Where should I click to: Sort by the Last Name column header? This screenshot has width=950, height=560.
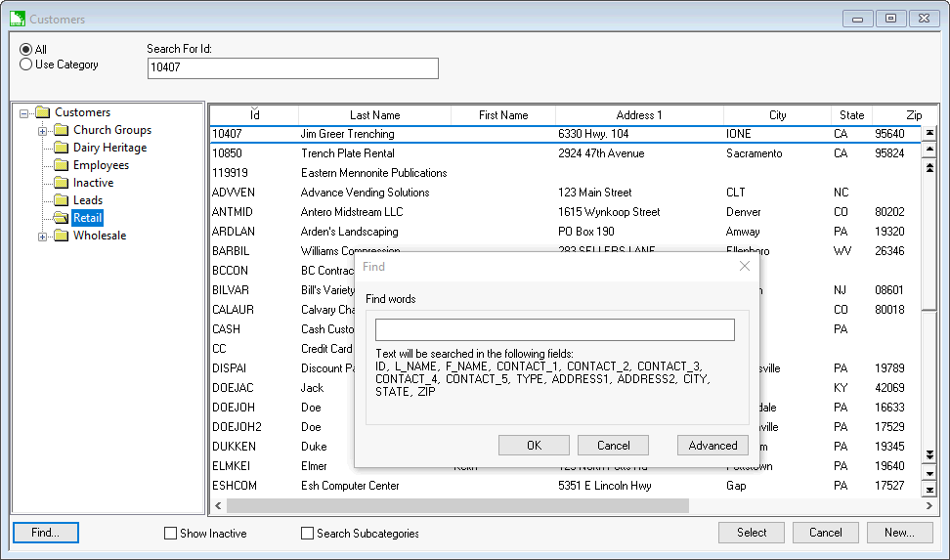374,115
